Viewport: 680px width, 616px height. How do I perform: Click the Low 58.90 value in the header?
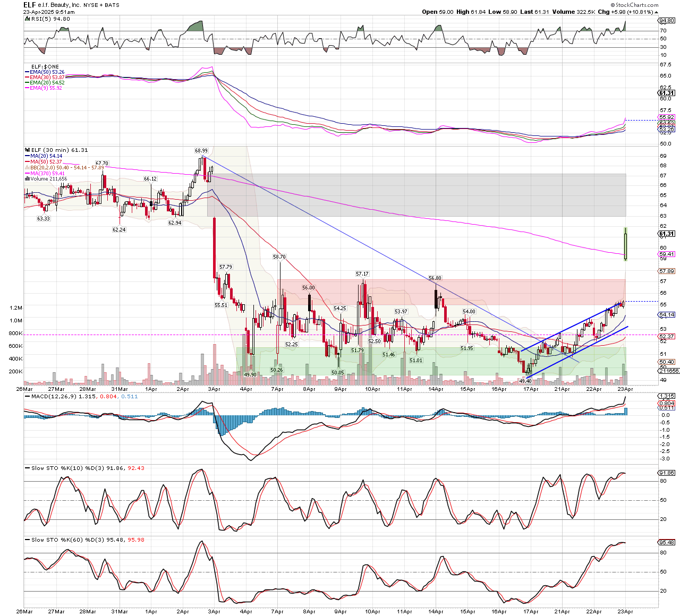(x=503, y=12)
